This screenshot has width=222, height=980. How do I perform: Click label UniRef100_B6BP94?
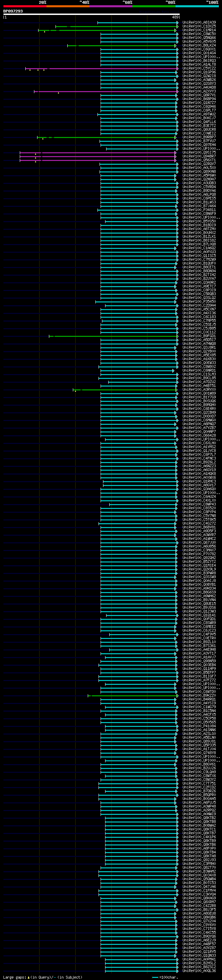tap(199, 99)
